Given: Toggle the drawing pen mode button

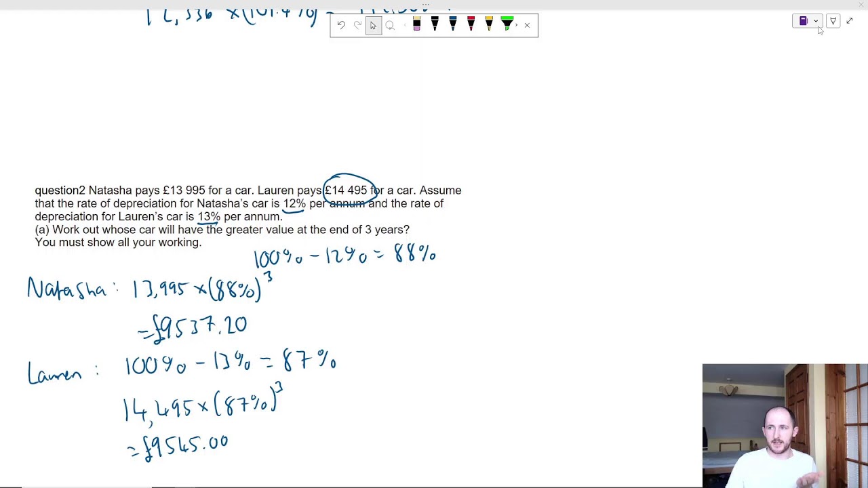Looking at the screenshot, I should pos(833,21).
